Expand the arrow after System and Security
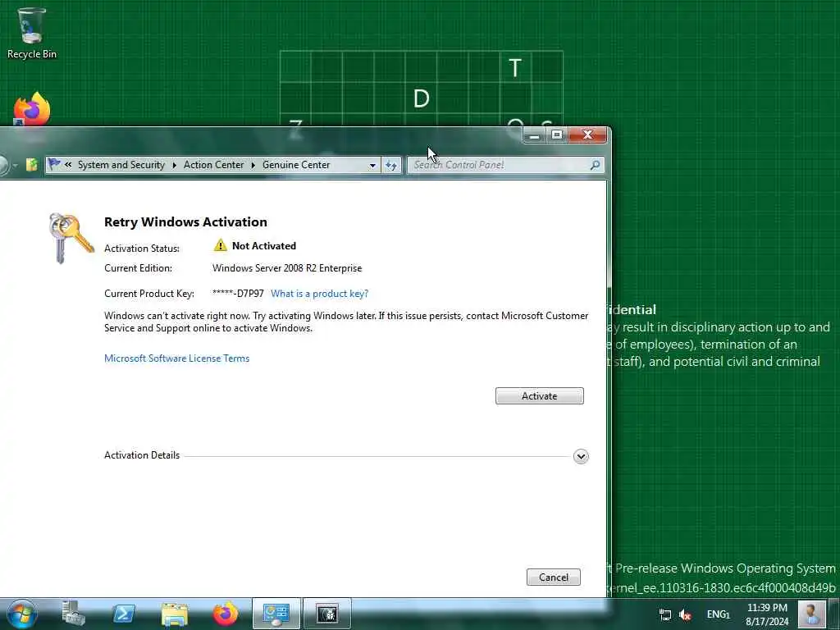Image resolution: width=840 pixels, height=630 pixels. pyautogui.click(x=174, y=166)
